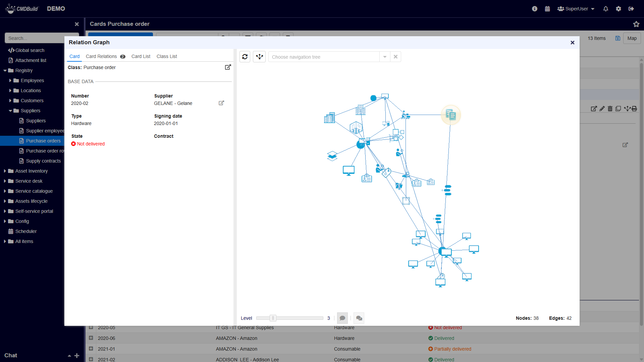Open the calendar icon in the header
Image resolution: width=644 pixels, height=362 pixels.
(x=547, y=9)
